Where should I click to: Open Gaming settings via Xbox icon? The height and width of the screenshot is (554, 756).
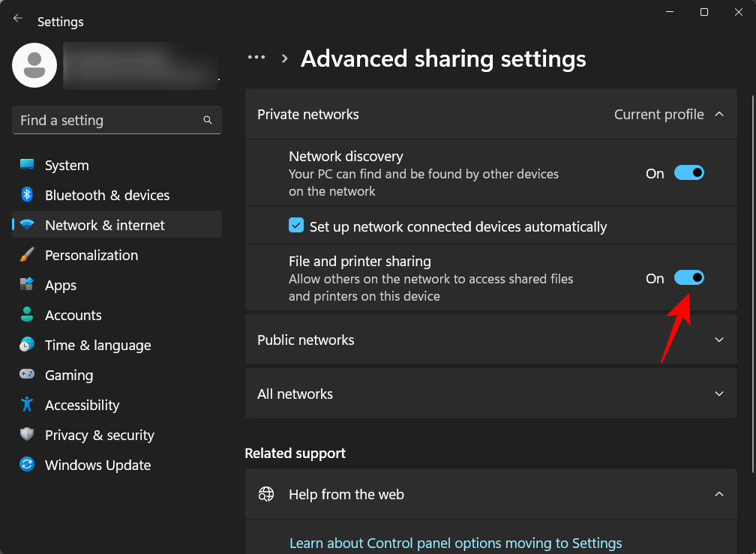click(x=27, y=375)
